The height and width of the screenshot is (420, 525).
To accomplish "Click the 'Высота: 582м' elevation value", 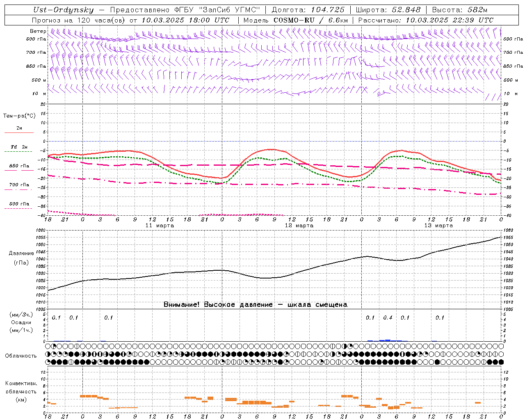I will (x=460, y=10).
